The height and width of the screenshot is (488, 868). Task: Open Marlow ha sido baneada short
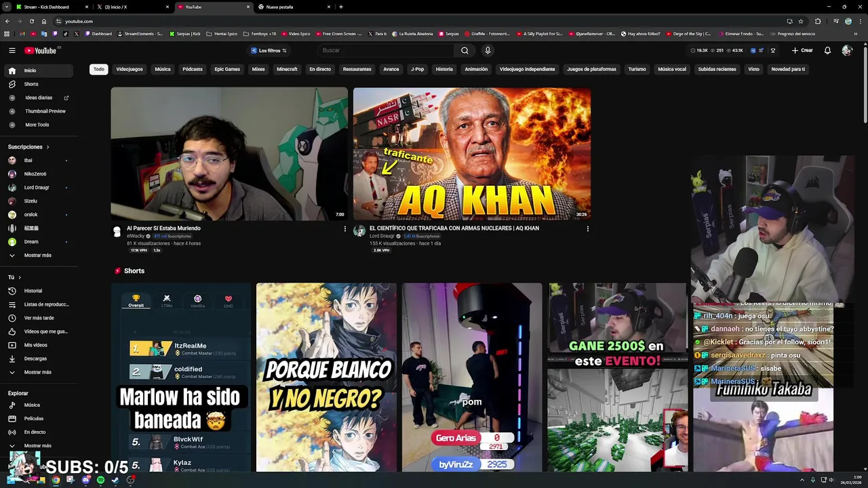coord(181,378)
